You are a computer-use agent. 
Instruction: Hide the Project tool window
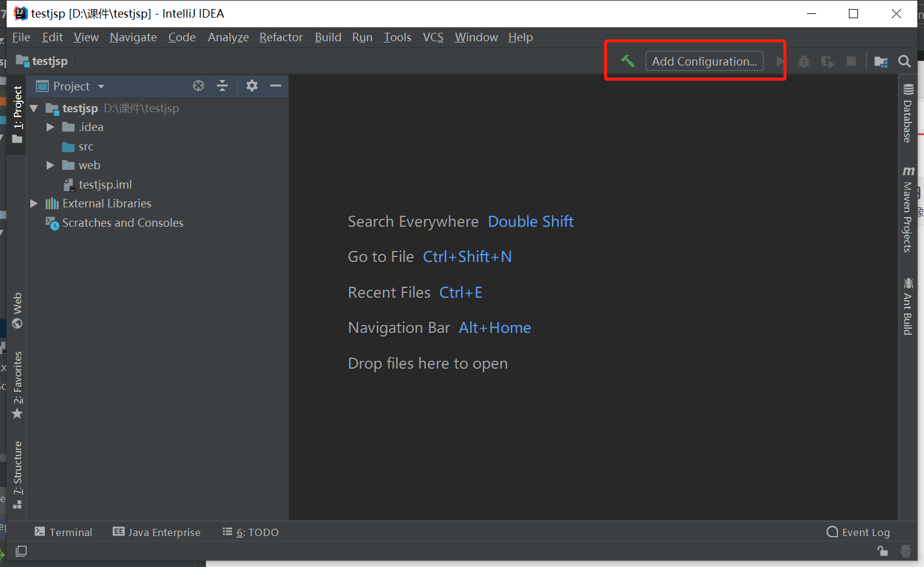276,86
